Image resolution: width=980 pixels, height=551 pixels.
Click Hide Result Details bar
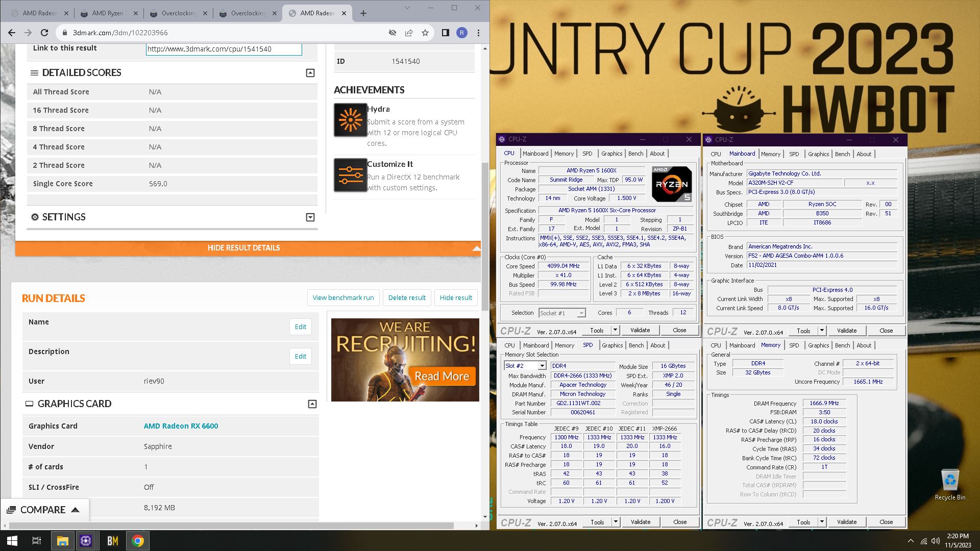[x=248, y=248]
